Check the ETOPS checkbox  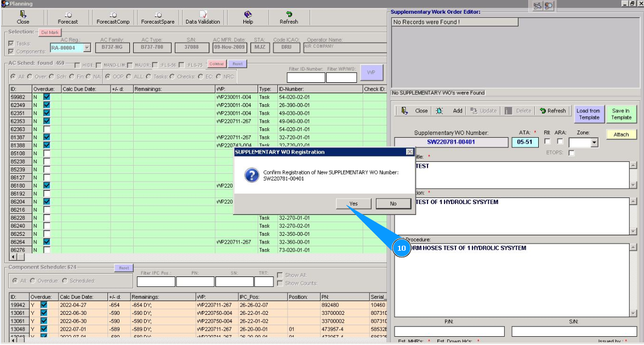click(571, 152)
